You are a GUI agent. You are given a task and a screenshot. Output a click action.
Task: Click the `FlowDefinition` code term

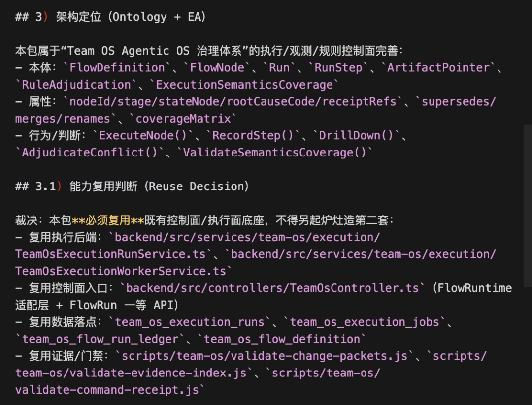pyautogui.click(x=117, y=68)
